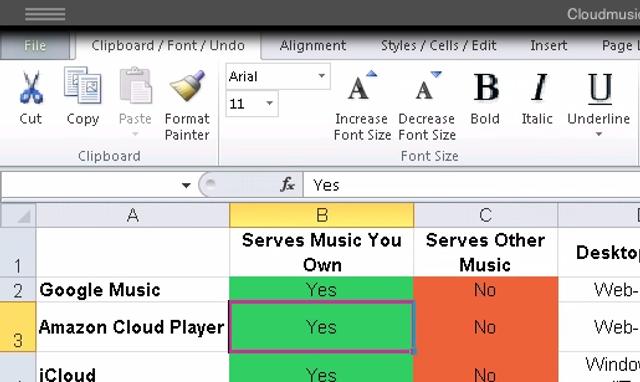Screen dimensions: 640x382
Task: Click Web- cell in Amazon Cloud Player row
Action: coord(599,327)
